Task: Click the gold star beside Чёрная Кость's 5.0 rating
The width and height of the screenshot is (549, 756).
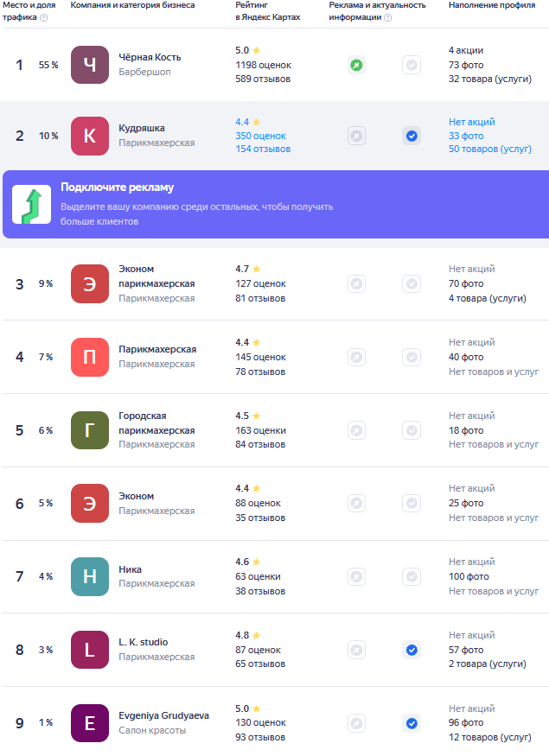Action: point(257,50)
